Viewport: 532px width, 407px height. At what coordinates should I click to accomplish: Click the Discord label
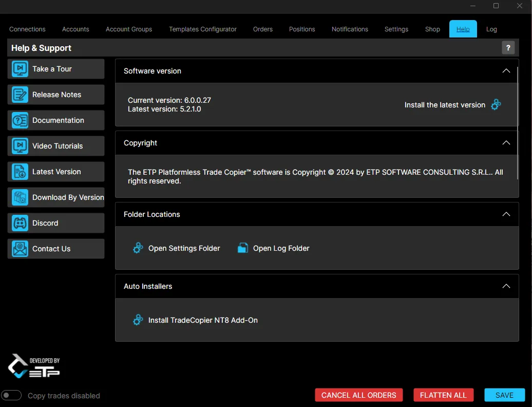click(45, 223)
